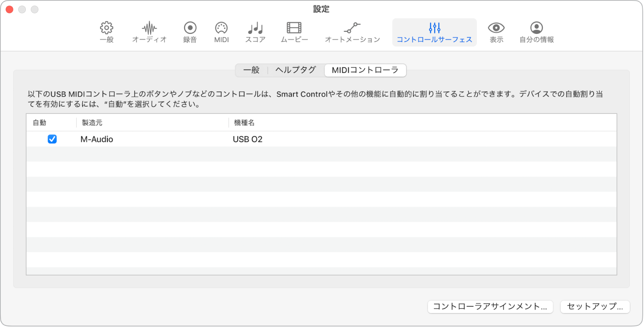This screenshot has width=644, height=327.
Task: Click the コントローラアサインメント button
Action: pyautogui.click(x=490, y=307)
